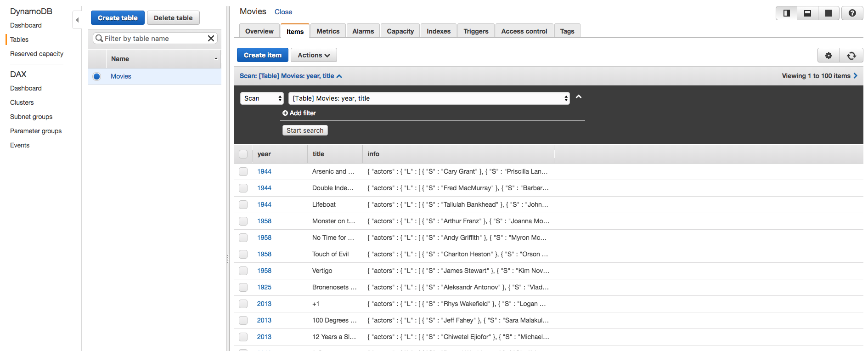This screenshot has width=868, height=351.
Task: Select the Items tab
Action: pyautogui.click(x=295, y=31)
